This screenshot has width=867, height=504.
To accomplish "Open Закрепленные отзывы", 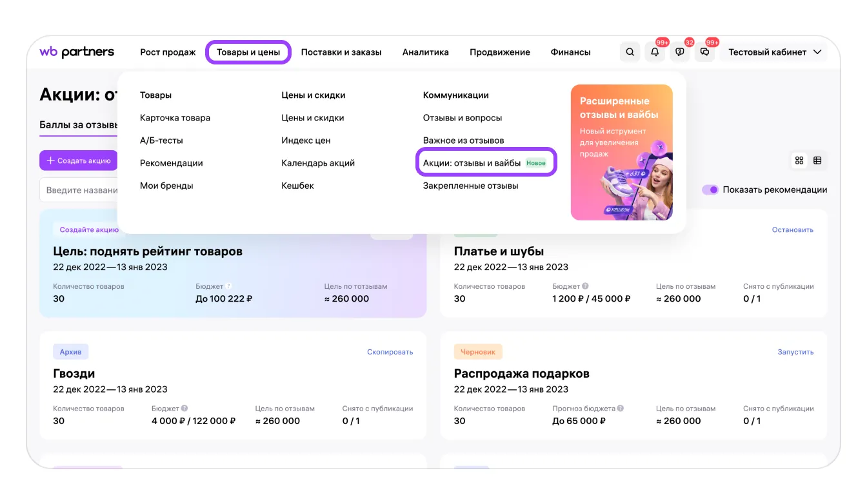I will tap(471, 186).
